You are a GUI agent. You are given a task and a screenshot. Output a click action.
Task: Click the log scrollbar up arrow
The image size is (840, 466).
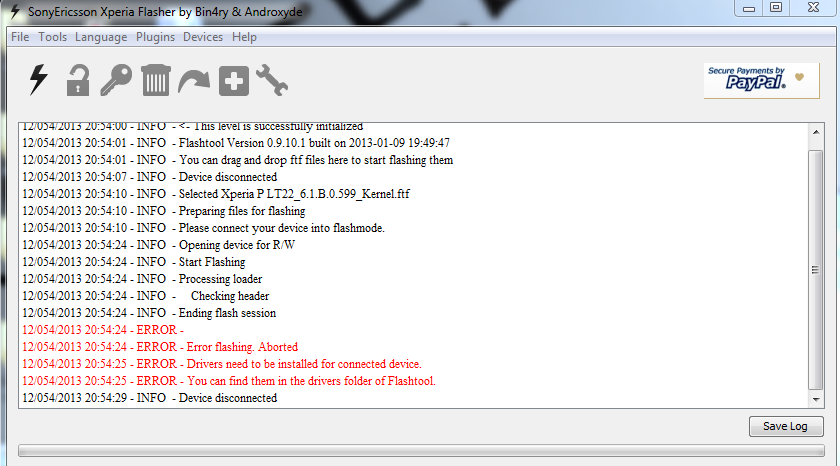[815, 132]
